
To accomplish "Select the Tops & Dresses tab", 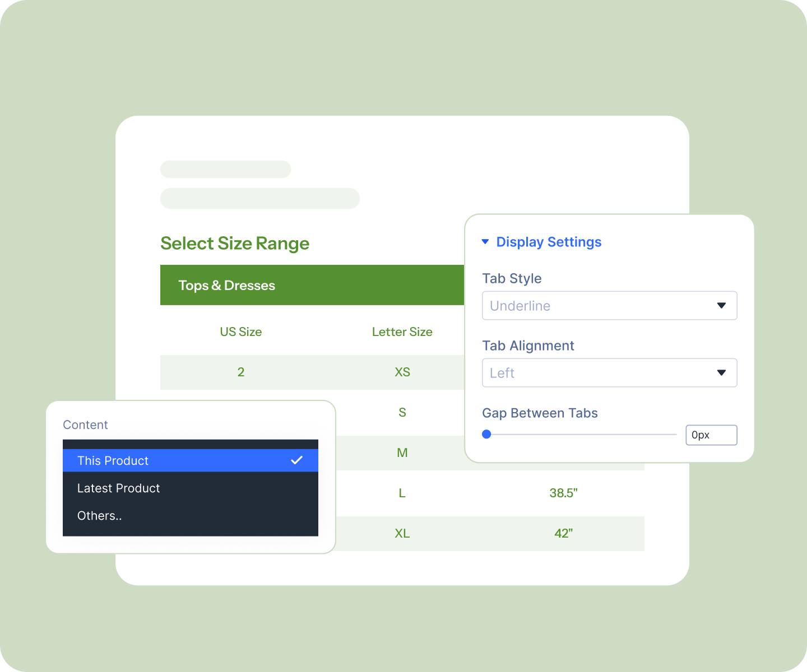I will point(226,286).
